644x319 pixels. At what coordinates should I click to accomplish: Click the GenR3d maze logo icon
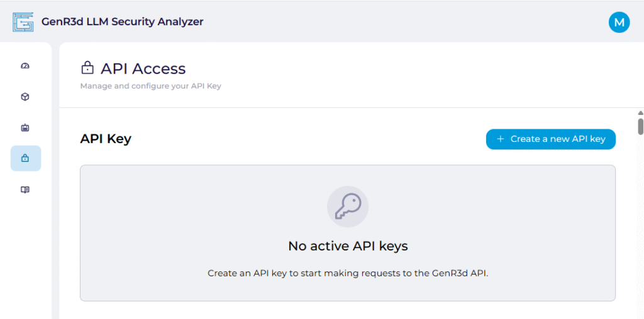(x=23, y=22)
